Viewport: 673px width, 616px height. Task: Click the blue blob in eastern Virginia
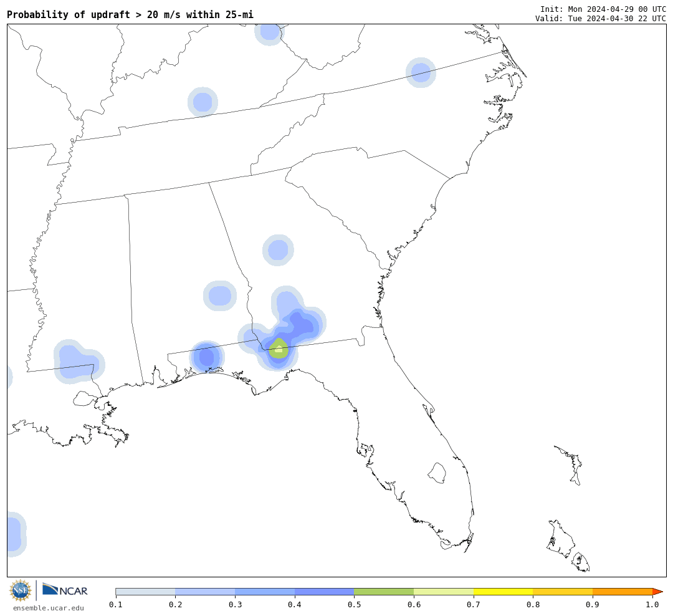click(x=421, y=72)
